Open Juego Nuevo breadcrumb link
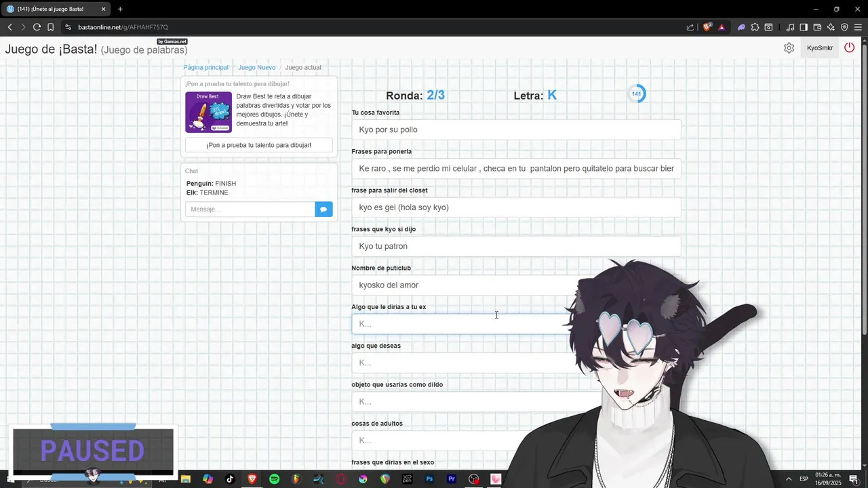Image resolution: width=868 pixels, height=488 pixels. 256,68
